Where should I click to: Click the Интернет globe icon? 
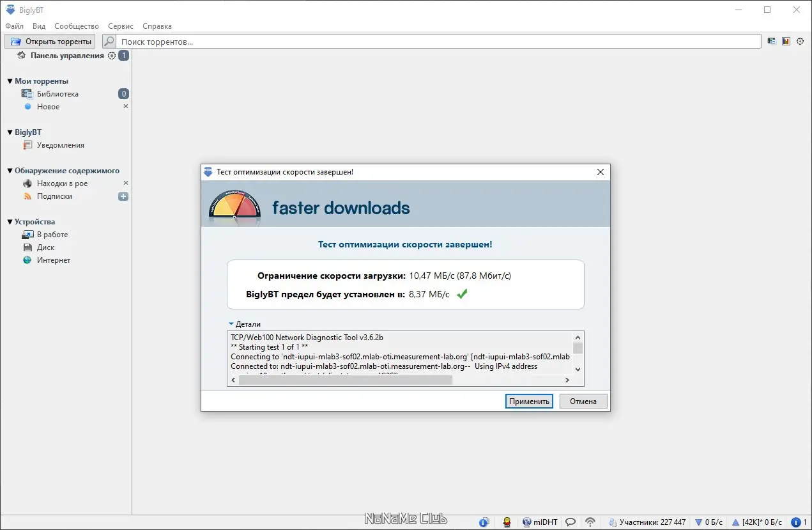point(27,260)
